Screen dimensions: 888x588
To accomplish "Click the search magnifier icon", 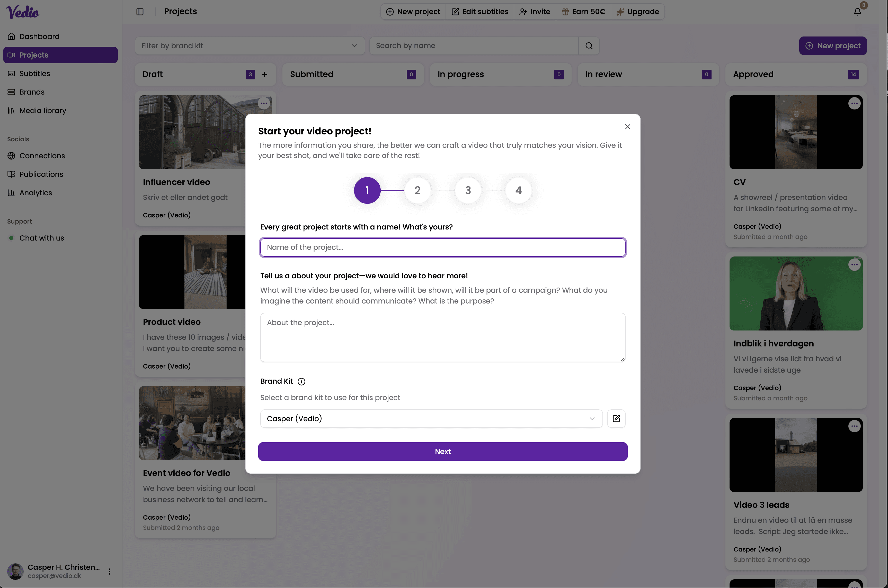I will coord(589,46).
